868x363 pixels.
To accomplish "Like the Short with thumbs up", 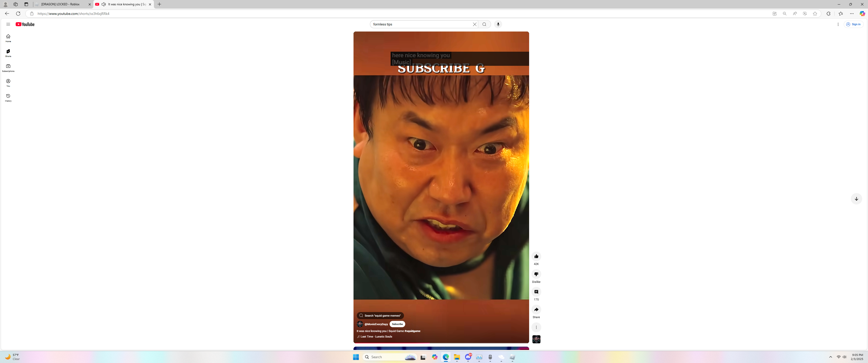I will click(536, 256).
